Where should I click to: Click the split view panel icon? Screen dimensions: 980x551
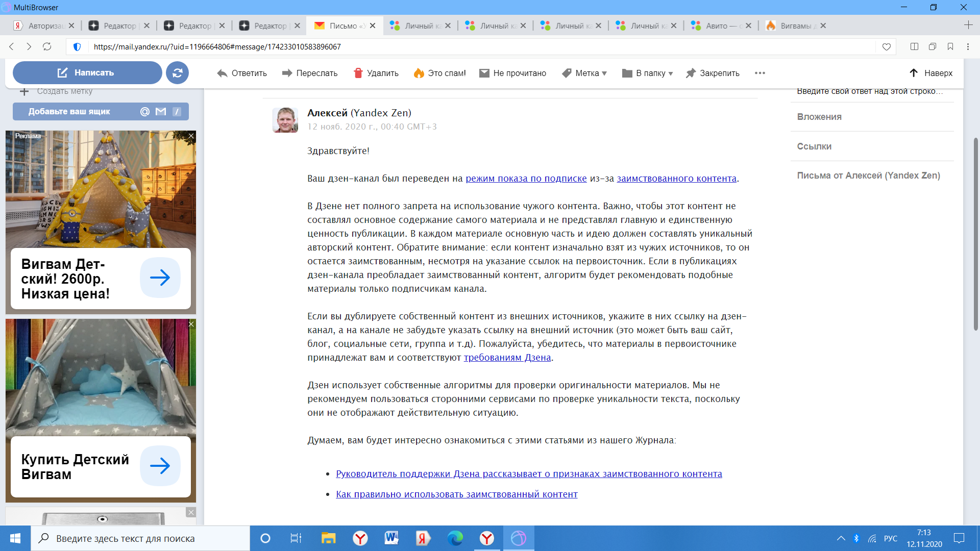click(x=914, y=46)
